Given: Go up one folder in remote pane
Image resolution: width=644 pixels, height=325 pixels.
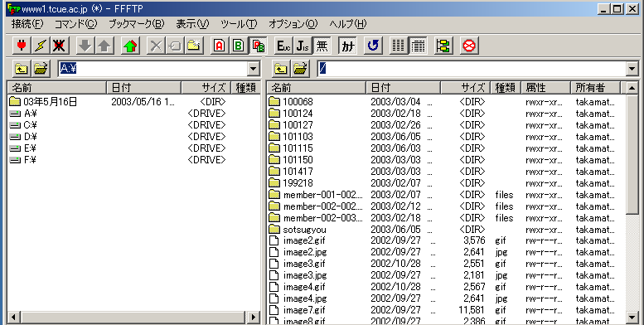Looking at the screenshot, I should pyautogui.click(x=280, y=69).
